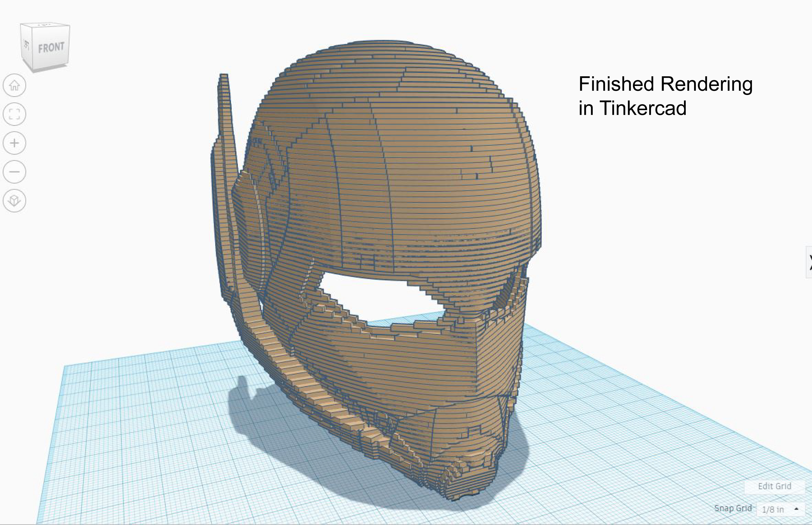Viewport: 812px width, 525px height.
Task: Click the Edit Grid button
Action: coord(774,486)
